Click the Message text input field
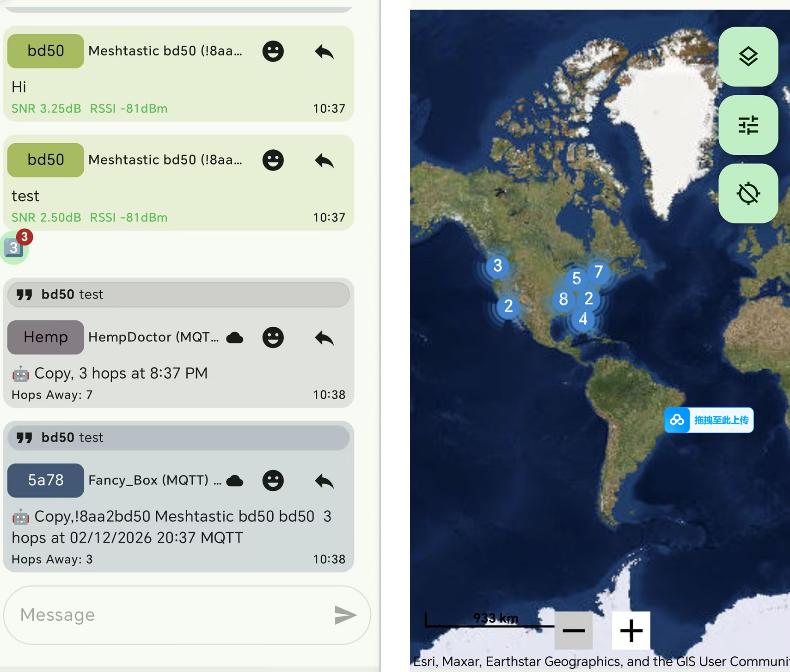The image size is (790, 672). point(171,615)
